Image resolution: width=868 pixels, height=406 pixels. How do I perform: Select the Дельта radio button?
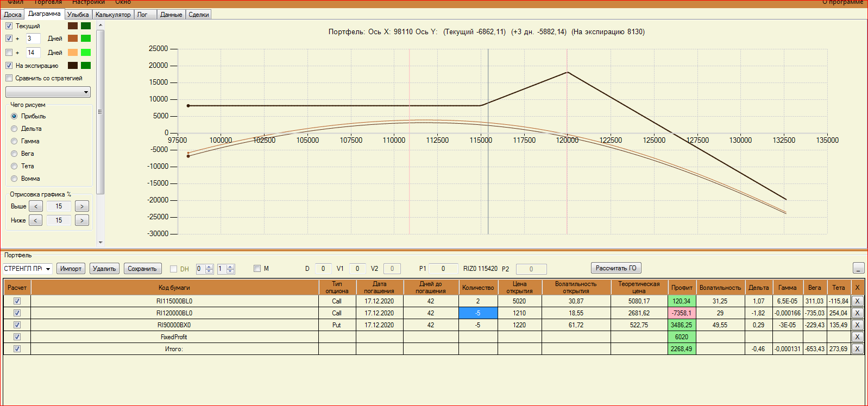[14, 129]
